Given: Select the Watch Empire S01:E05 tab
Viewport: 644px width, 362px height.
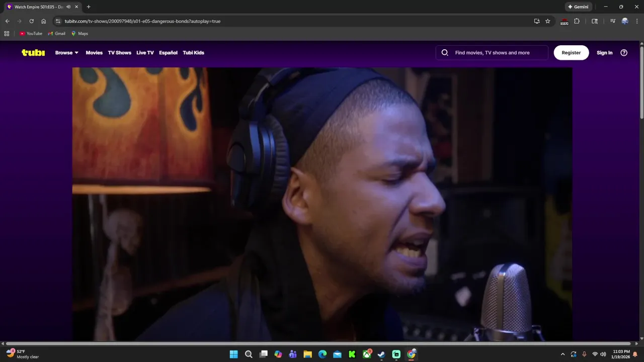Looking at the screenshot, I should click(39, 7).
